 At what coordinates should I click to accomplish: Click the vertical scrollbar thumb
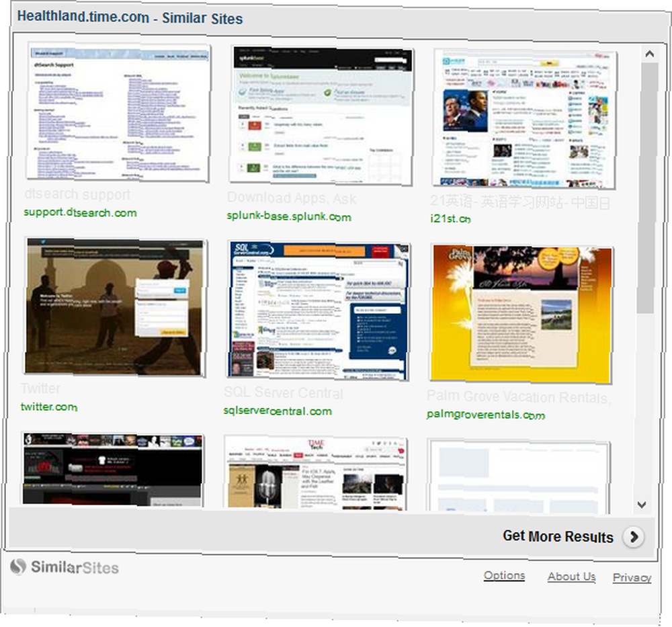pyautogui.click(x=646, y=189)
